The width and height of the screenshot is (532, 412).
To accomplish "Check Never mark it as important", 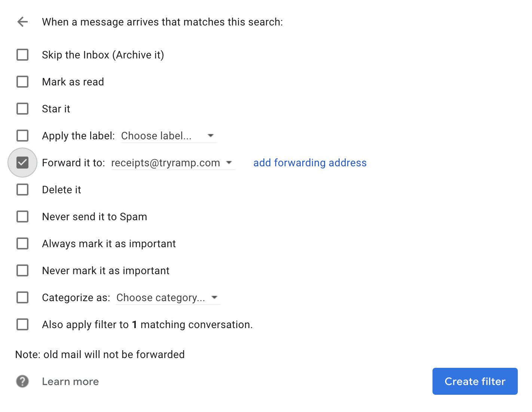I will [22, 270].
